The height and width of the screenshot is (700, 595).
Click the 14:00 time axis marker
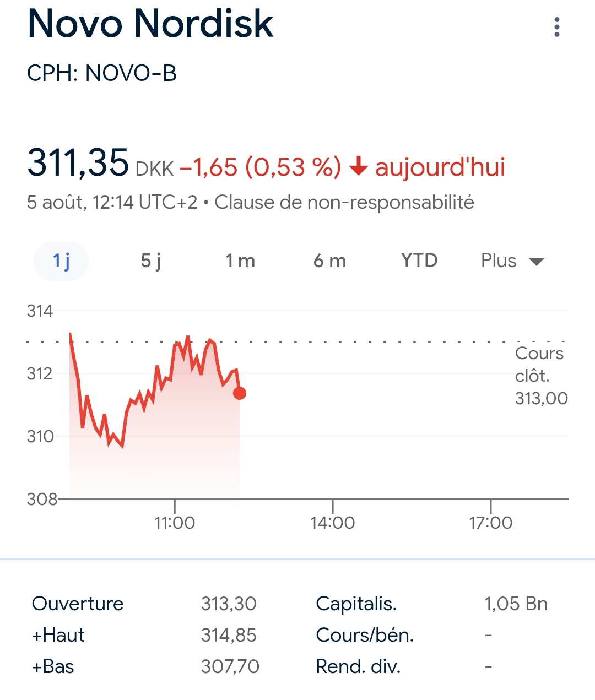point(333,522)
